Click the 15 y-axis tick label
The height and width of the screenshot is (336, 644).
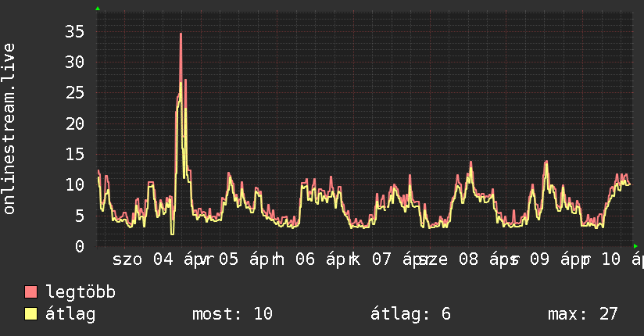75,154
